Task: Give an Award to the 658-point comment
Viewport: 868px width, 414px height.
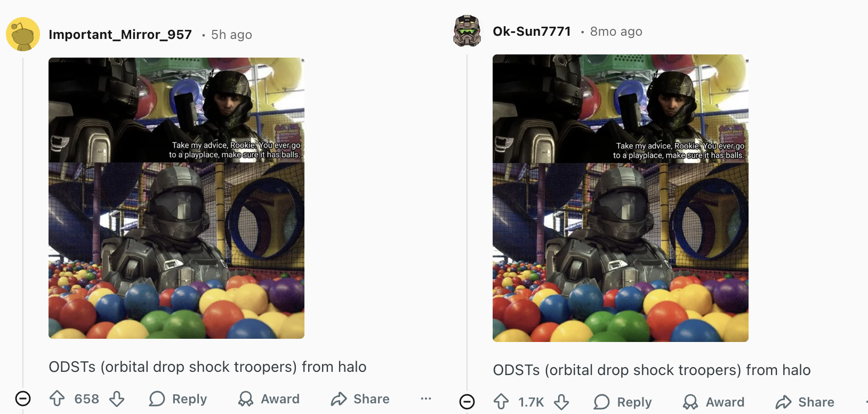Action: 269,399
